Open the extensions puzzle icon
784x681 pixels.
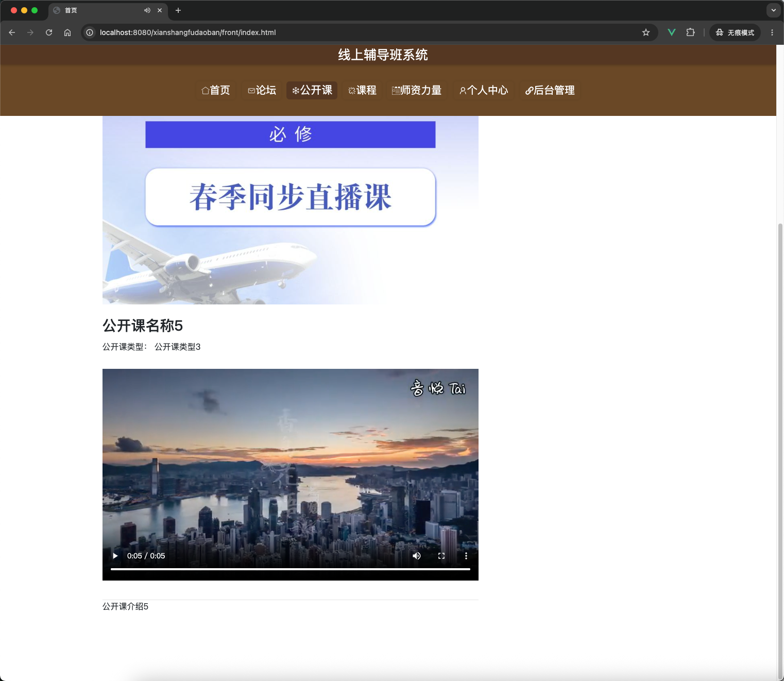[691, 32]
